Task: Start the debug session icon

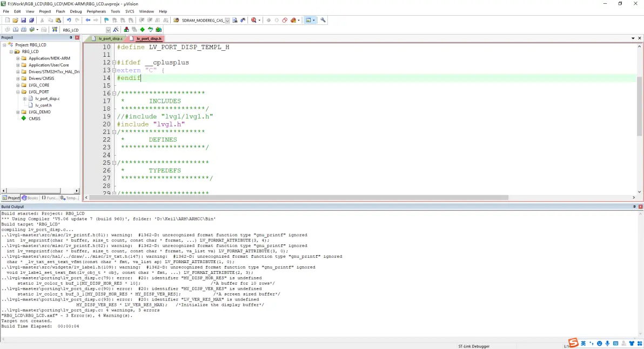Action: tap(253, 21)
